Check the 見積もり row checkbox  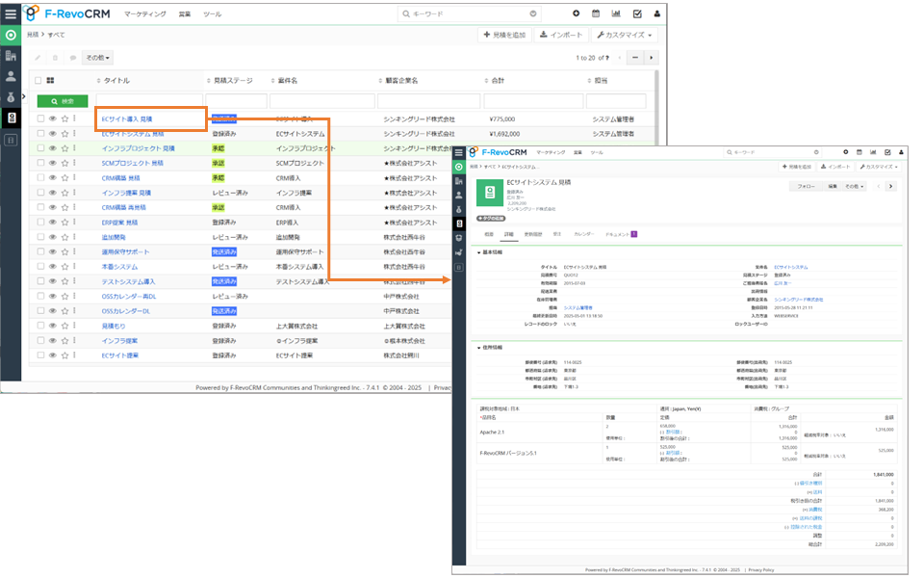pos(40,326)
